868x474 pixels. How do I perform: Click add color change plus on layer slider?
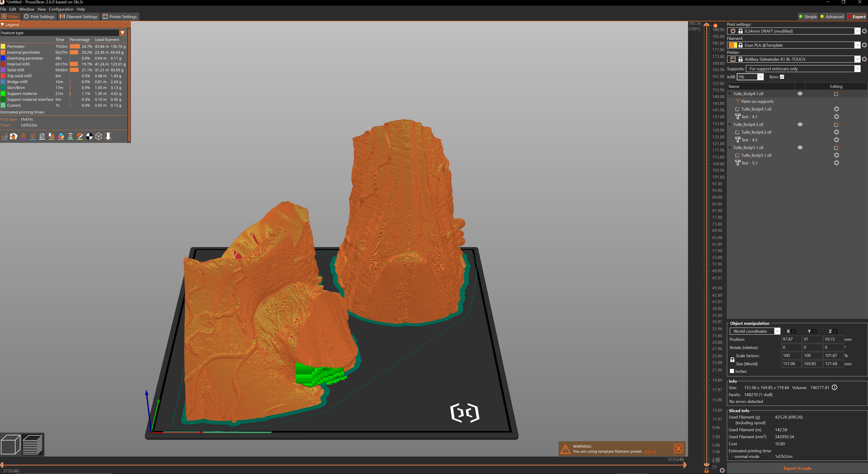tap(715, 25)
